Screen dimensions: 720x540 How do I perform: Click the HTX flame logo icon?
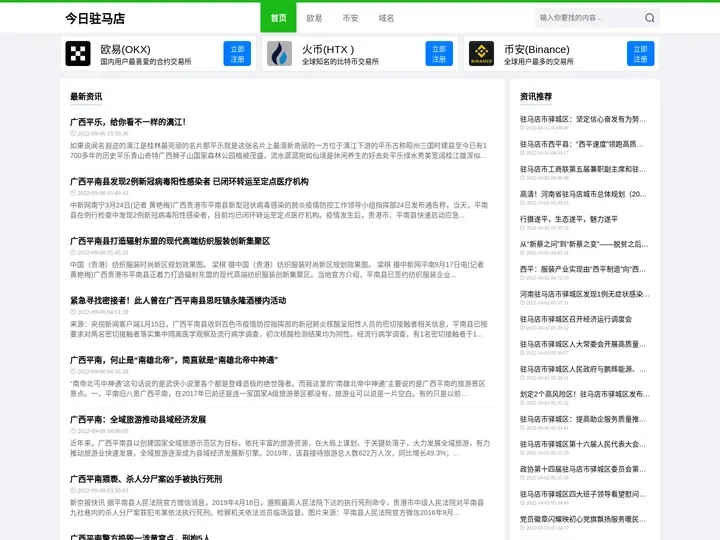[279, 54]
